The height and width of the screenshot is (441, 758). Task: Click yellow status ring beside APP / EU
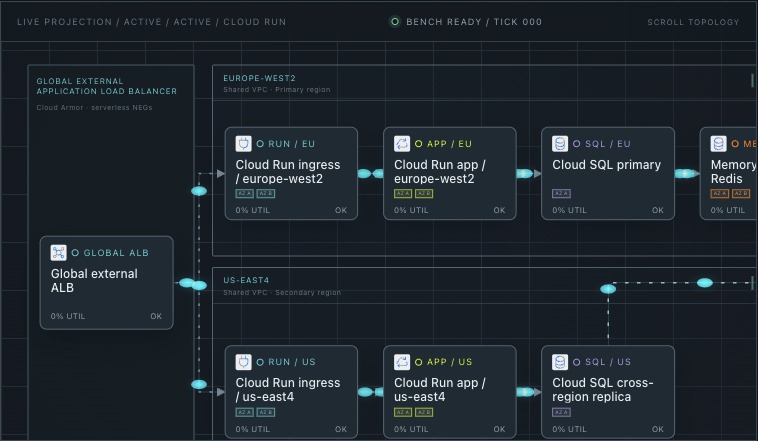pyautogui.click(x=419, y=144)
